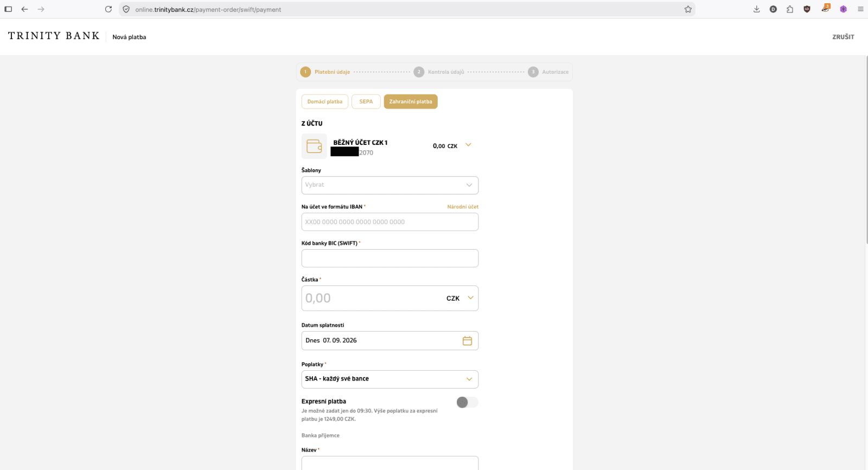The width and height of the screenshot is (868, 470).
Task: Click the wallet account icon
Action: tap(314, 146)
